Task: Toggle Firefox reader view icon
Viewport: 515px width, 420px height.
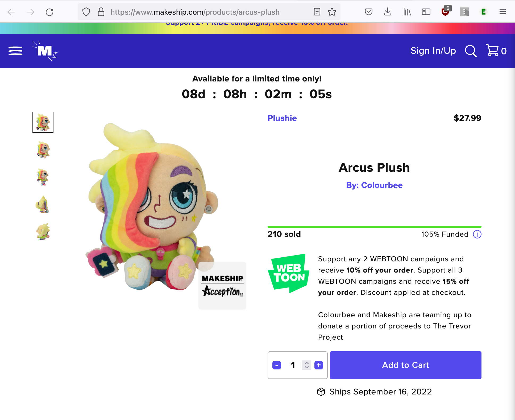Action: (x=317, y=12)
